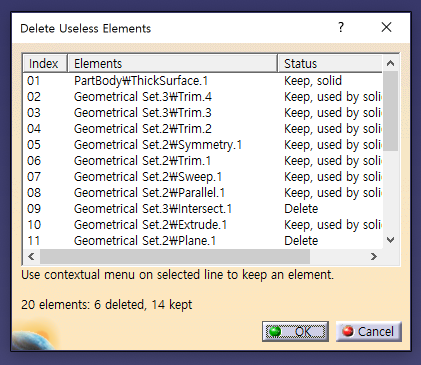Open the help question mark button
The image size is (421, 365).
341,27
